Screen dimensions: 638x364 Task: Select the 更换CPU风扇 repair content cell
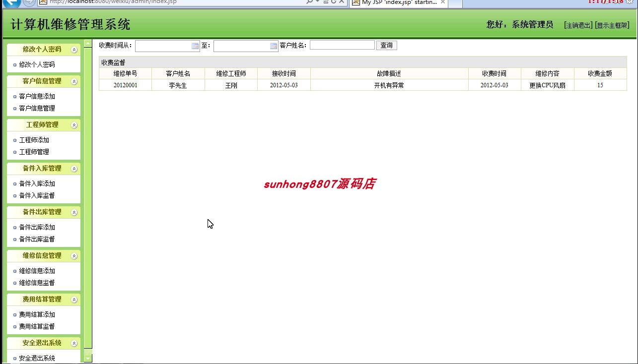pyautogui.click(x=548, y=85)
